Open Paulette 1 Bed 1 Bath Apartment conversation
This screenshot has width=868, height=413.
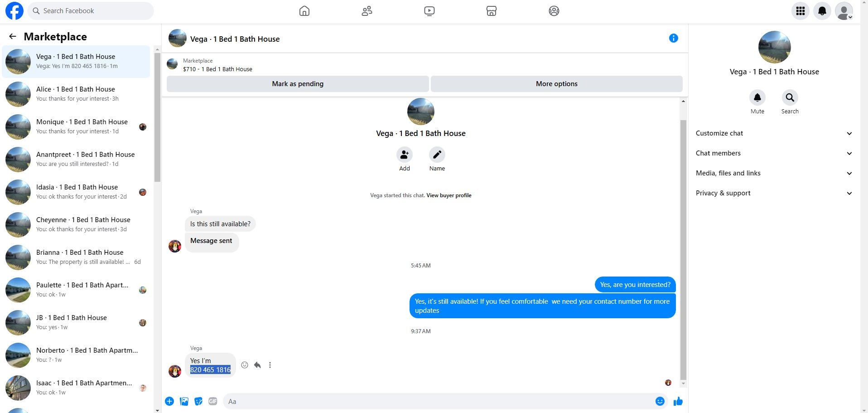tap(76, 290)
